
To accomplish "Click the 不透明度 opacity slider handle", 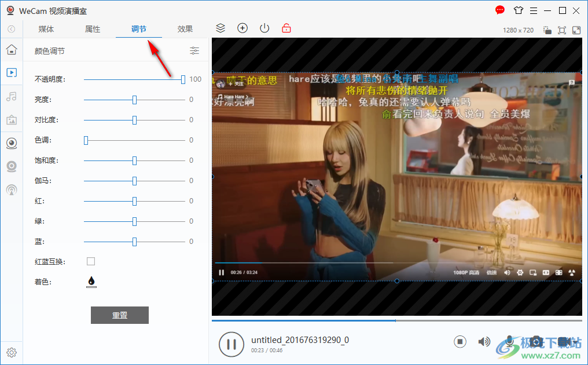I will point(183,79).
